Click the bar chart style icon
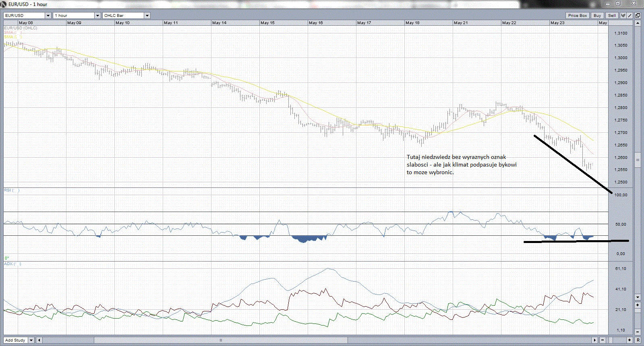644x346 pixels. (x=623, y=15)
